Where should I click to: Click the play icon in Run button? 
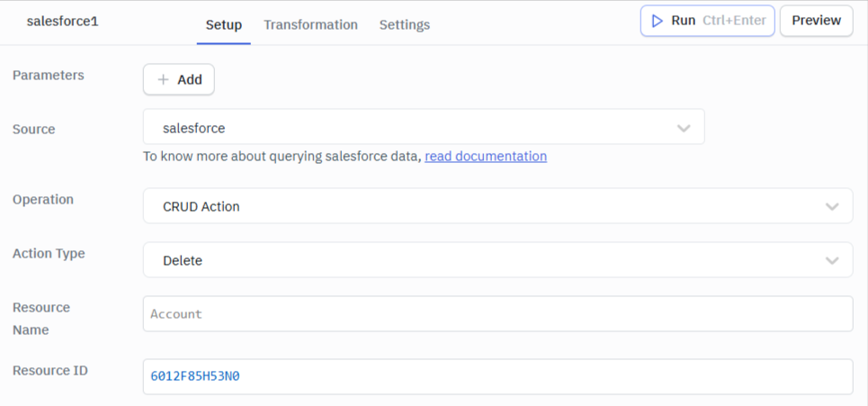[x=658, y=21]
